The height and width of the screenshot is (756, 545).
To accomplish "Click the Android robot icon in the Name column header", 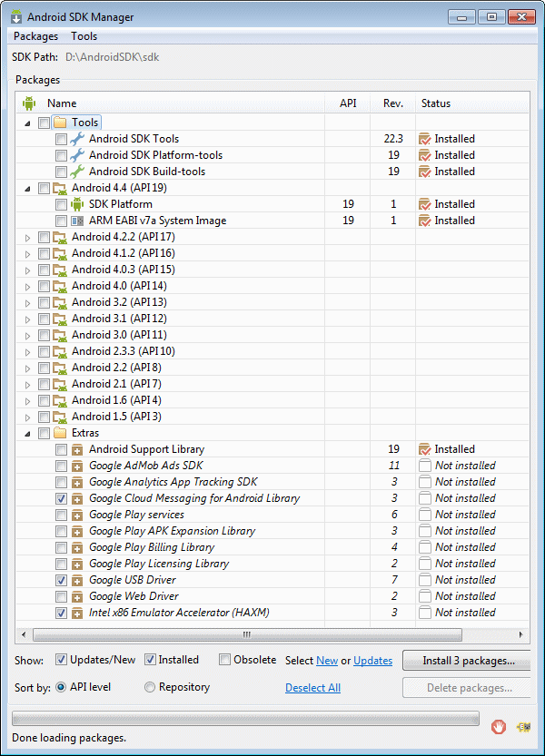I will tap(29, 103).
